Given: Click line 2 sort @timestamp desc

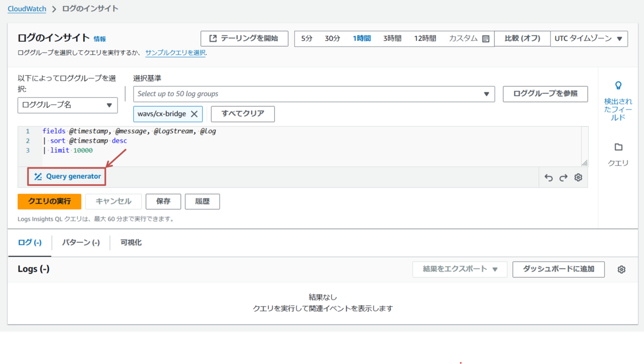Looking at the screenshot, I should [85, 141].
